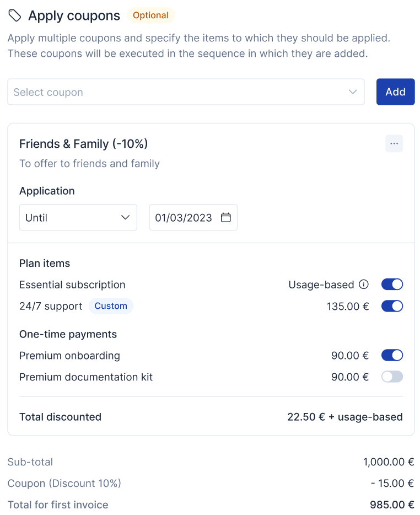Click the Total discounted amount value

tap(345, 417)
